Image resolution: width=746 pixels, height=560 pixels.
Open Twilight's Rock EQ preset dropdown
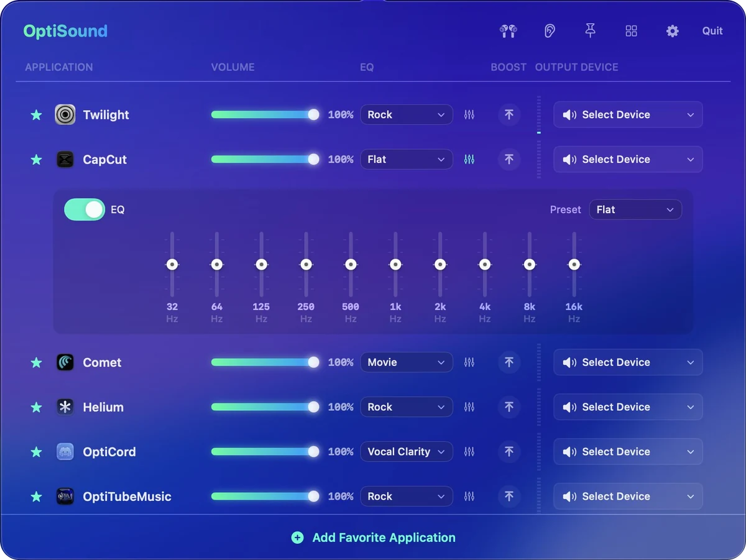(407, 115)
